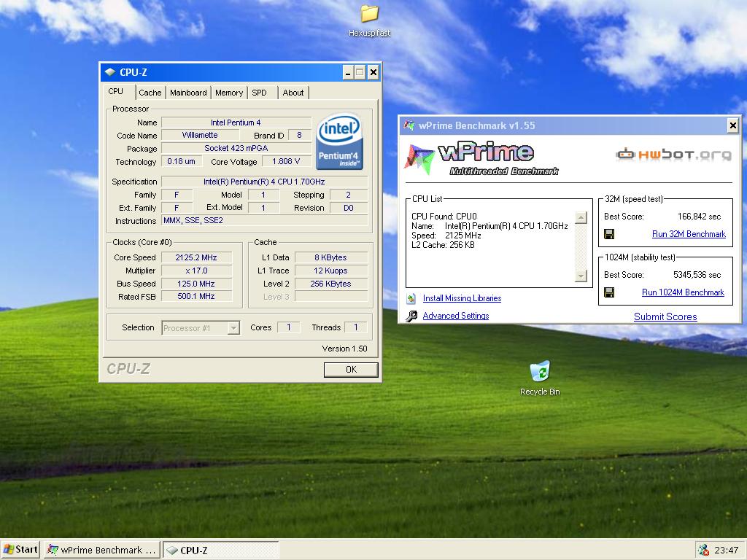Viewport: 747px width, 560px height.
Task: Click the Code Name value Willamette
Action: [200, 135]
